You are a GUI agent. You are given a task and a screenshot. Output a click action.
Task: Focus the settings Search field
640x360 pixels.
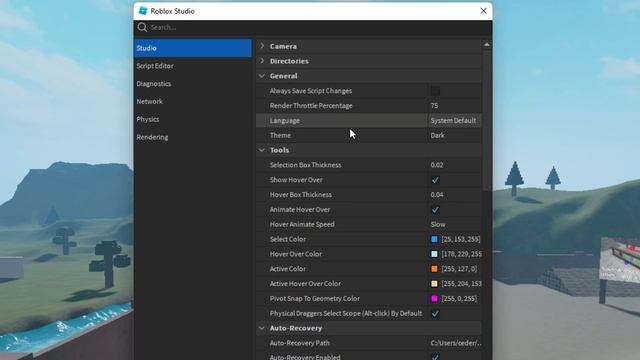(313, 27)
